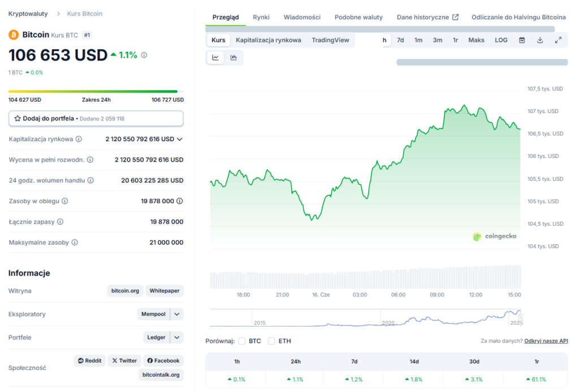The height and width of the screenshot is (392, 579).
Task: Enable BTC comparison checkbox
Action: pos(242,341)
